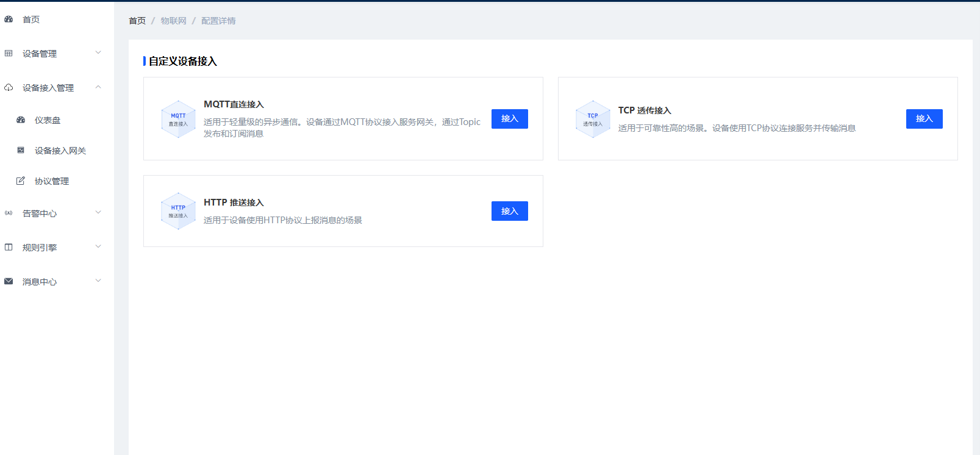Click 接入 button for MQTT直连接入
This screenshot has width=980, height=455.
point(510,119)
